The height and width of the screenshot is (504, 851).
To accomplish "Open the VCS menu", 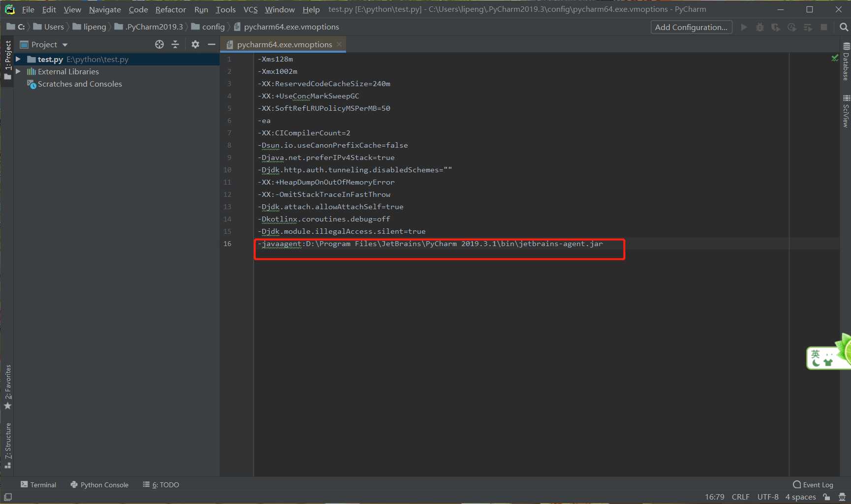I will (251, 9).
